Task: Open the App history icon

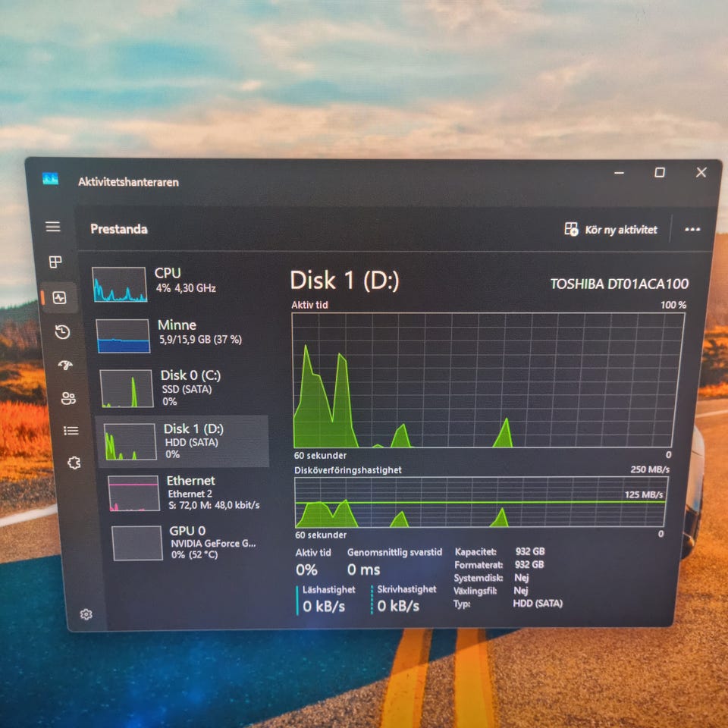Action: [62, 331]
